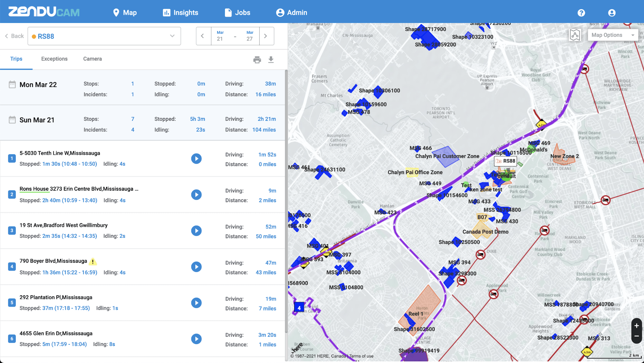The image size is (644, 363).
Task: Click Mon Mar 22 incidents count
Action: 132,94
